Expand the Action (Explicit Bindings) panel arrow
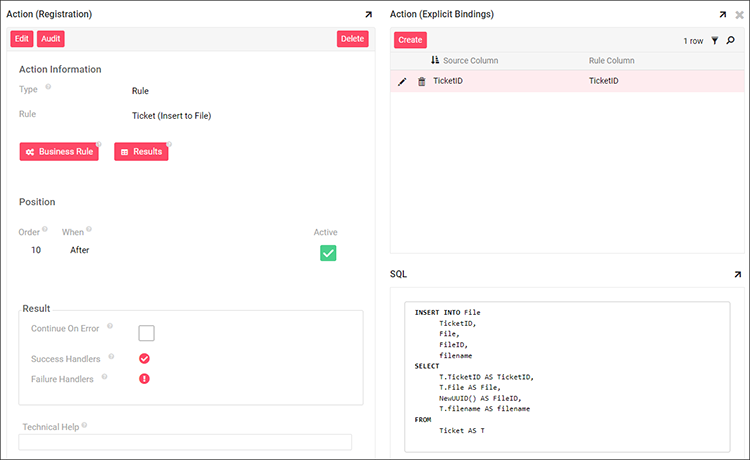The height and width of the screenshot is (460, 750). 723,15
